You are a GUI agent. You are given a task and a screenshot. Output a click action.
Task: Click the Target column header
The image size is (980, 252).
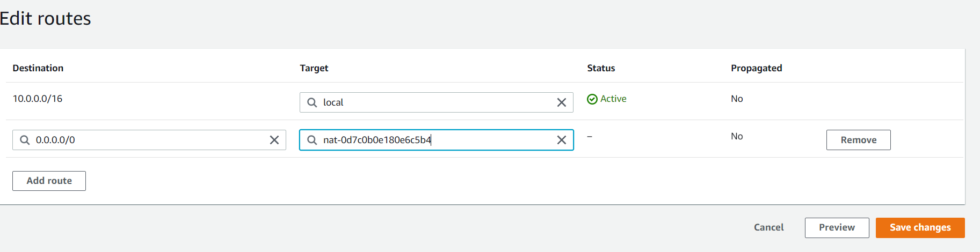point(314,68)
